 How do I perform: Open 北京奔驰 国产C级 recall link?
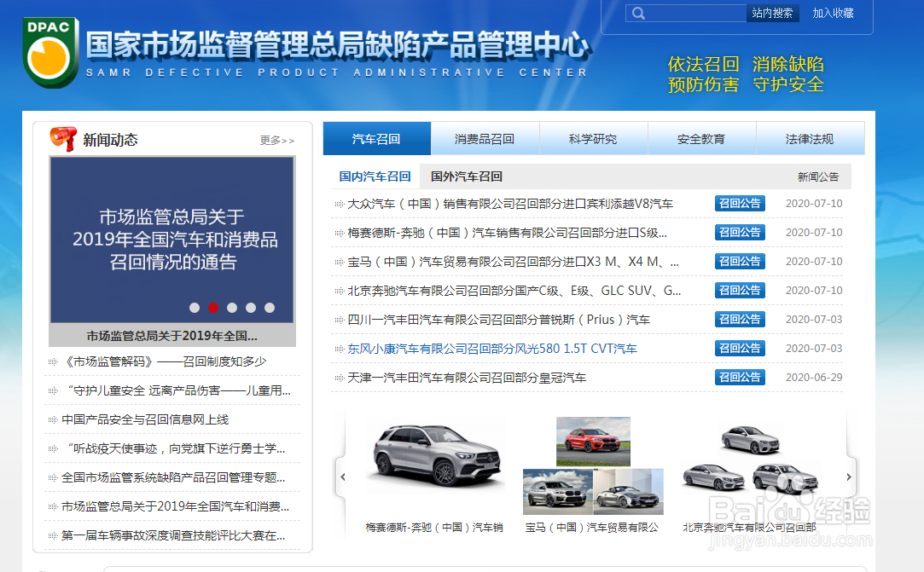514,291
